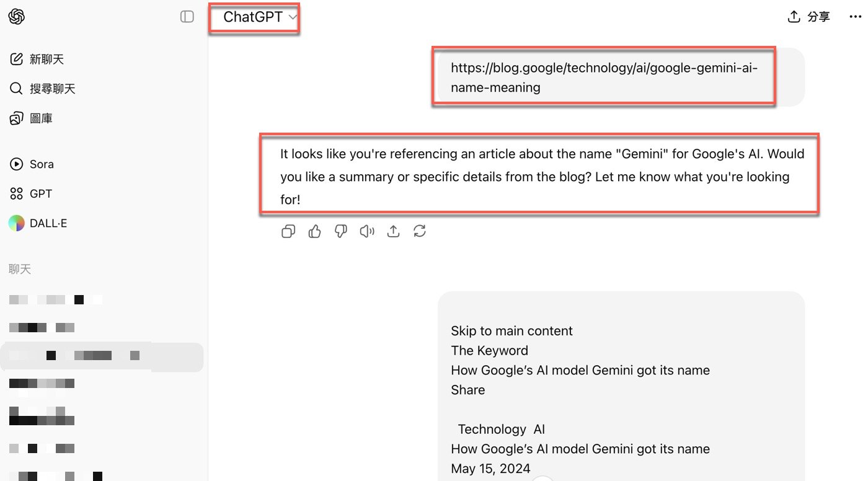Image resolution: width=868 pixels, height=481 pixels.
Task: Click the Share (分享) button
Action: 808,17
